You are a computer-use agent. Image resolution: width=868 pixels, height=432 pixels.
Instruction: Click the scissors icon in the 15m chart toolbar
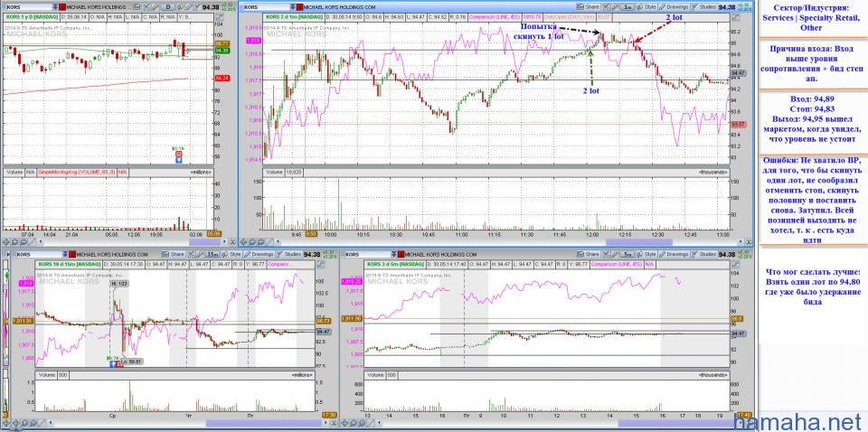[192, 254]
